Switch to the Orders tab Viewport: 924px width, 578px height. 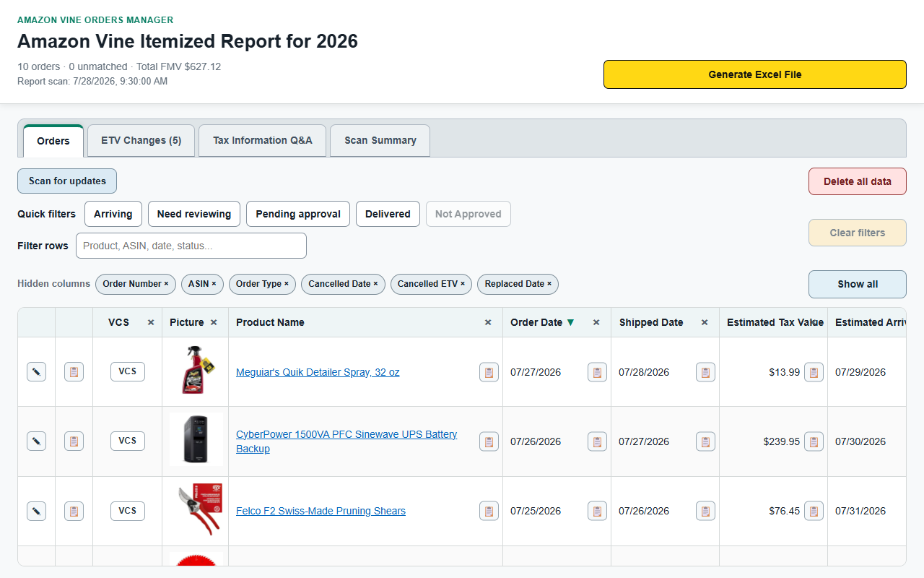(x=53, y=141)
